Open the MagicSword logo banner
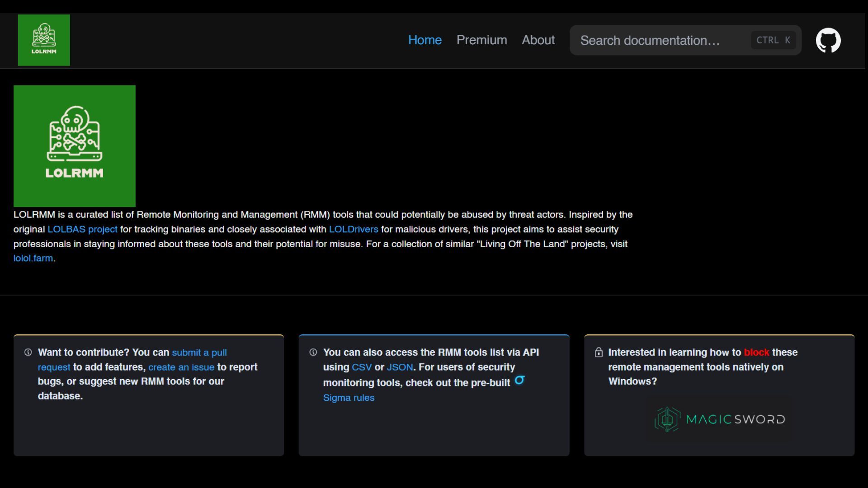 click(x=719, y=419)
